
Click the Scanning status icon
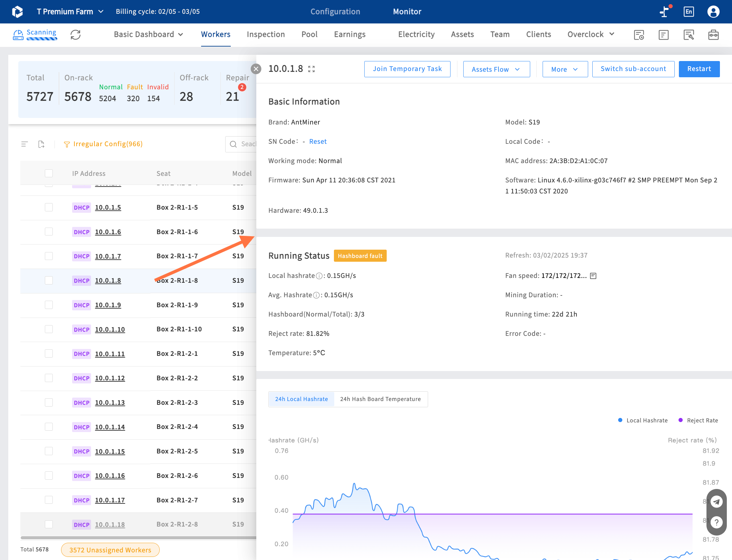tap(18, 34)
